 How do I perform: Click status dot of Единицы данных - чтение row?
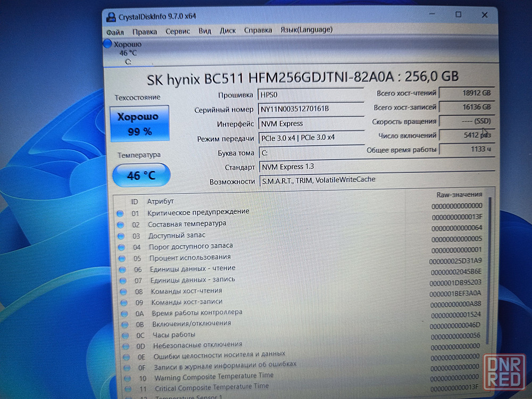[x=122, y=270]
